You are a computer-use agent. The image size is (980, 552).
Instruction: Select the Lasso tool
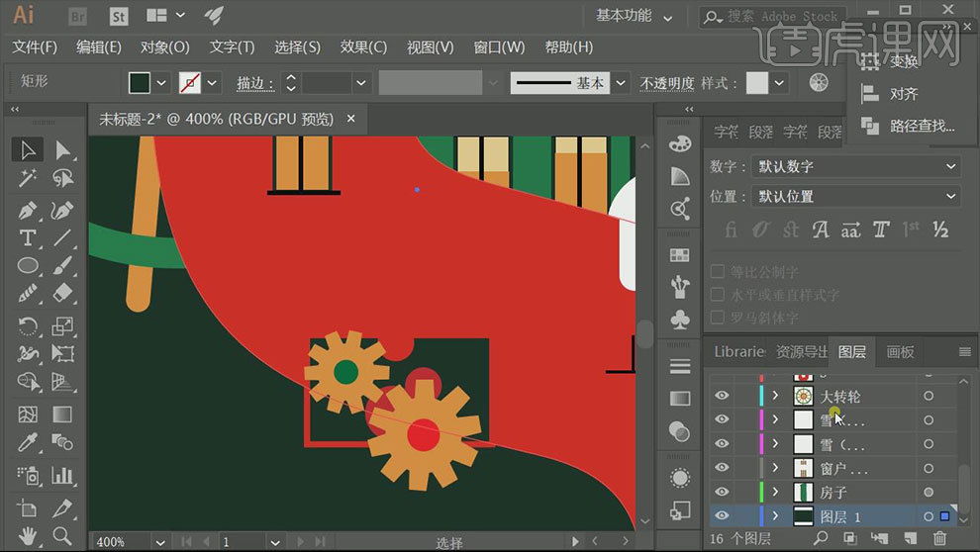tap(62, 179)
